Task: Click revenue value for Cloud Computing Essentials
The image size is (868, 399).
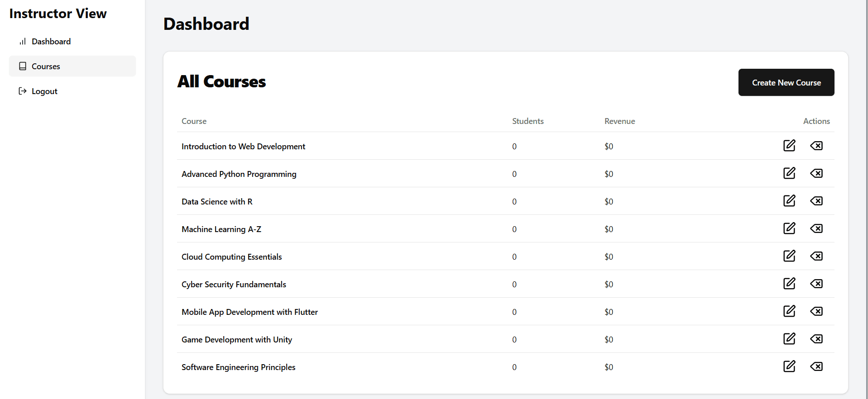Action: tap(609, 257)
